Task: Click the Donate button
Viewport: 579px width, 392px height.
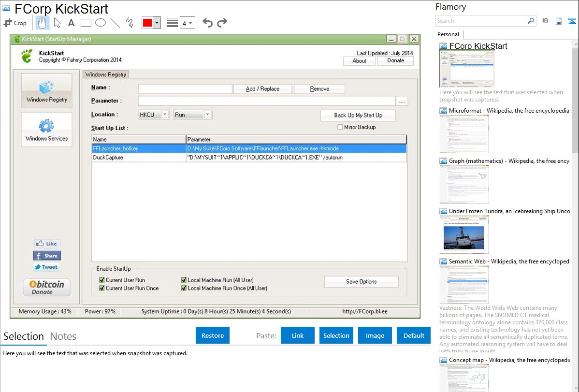Action: click(395, 60)
